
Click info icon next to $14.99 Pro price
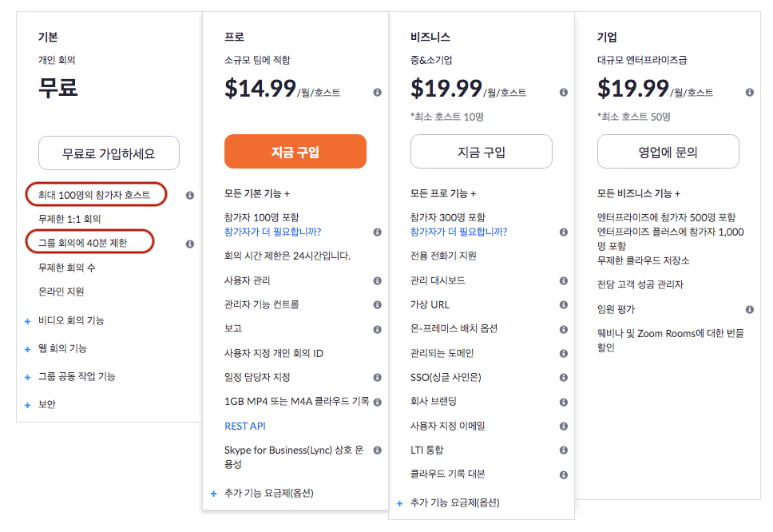pos(377,93)
